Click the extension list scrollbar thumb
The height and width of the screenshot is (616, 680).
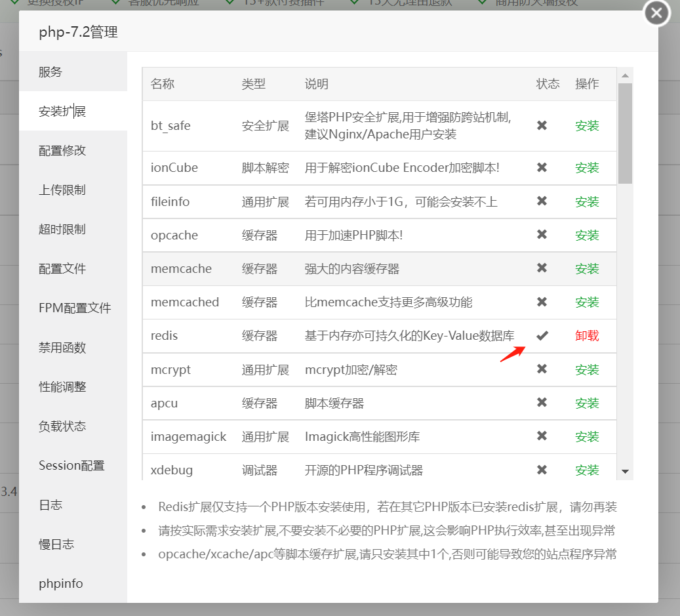click(x=625, y=131)
